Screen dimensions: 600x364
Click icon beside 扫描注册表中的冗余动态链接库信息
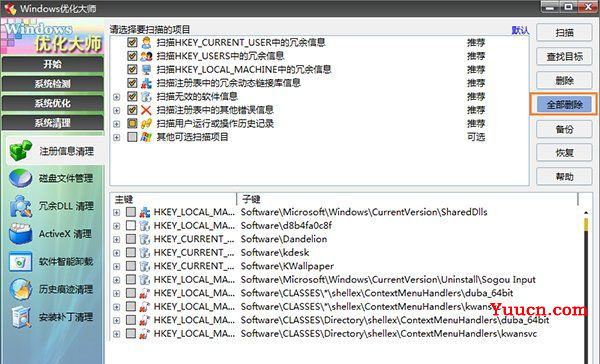146,83
